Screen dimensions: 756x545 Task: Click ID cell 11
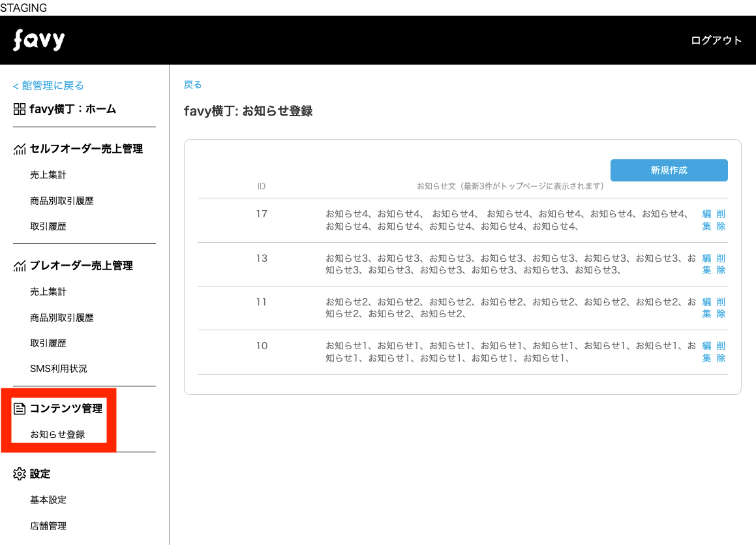262,302
